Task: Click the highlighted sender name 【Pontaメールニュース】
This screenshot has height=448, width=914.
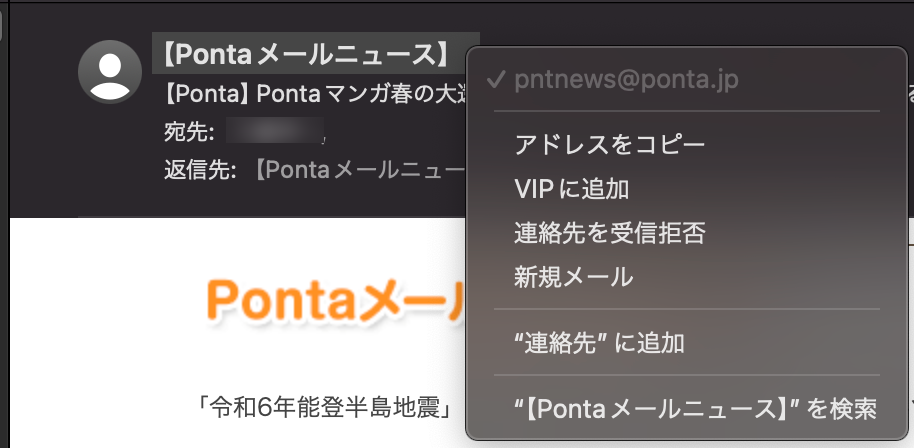Action: coord(315,52)
